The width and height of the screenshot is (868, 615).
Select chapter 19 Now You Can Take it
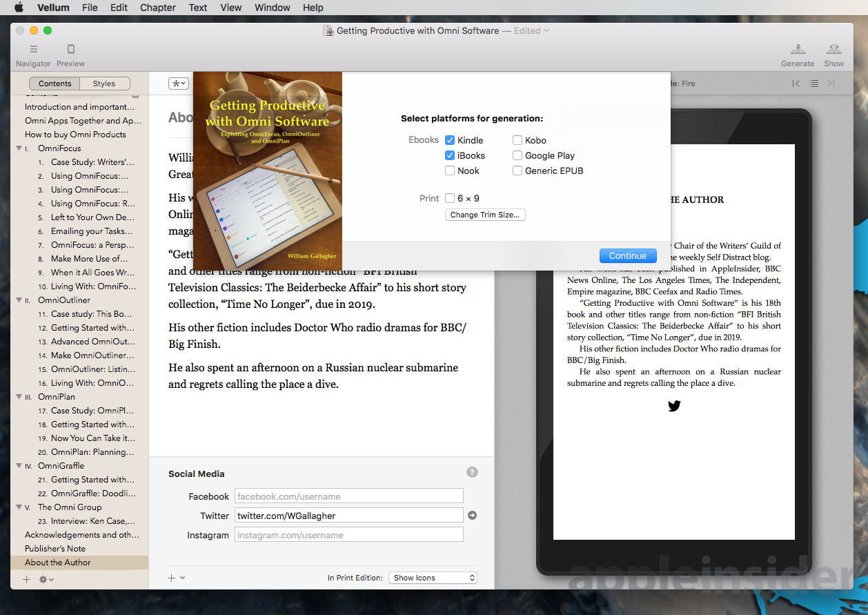(x=79, y=438)
